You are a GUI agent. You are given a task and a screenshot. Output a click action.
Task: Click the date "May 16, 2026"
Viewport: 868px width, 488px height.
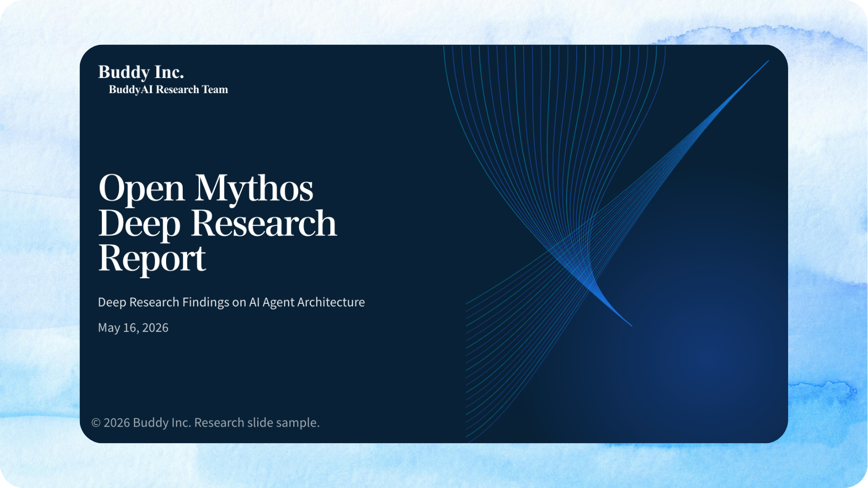tap(133, 328)
